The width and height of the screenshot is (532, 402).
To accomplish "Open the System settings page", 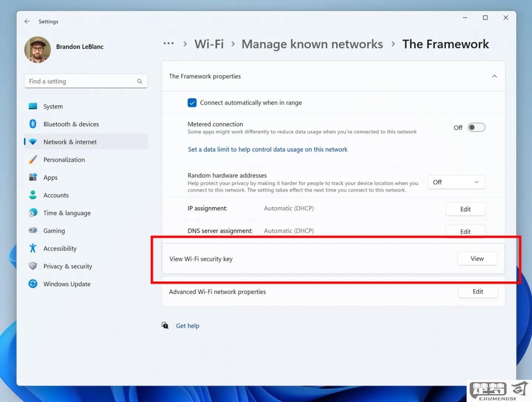I will click(x=86, y=106).
